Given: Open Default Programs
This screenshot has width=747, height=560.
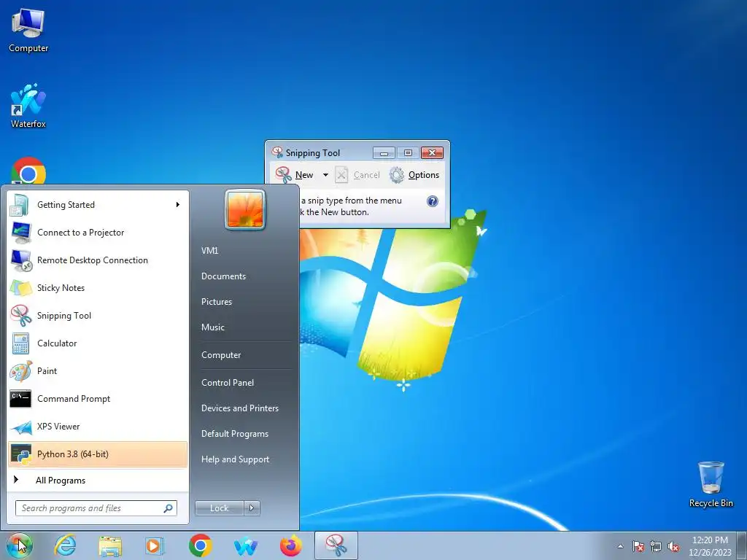Looking at the screenshot, I should 234,434.
